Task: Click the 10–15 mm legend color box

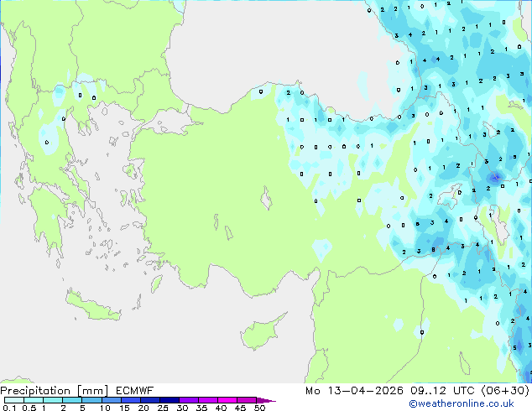Action: tap(111, 400)
